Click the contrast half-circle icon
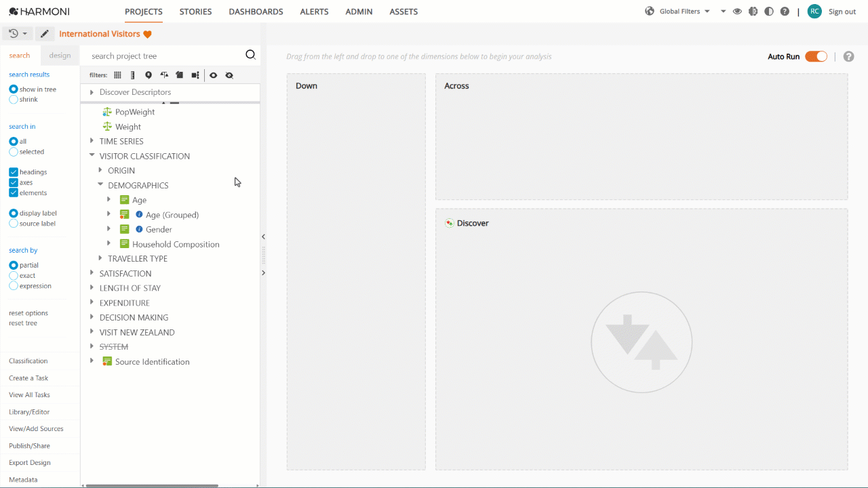 pyautogui.click(x=768, y=12)
